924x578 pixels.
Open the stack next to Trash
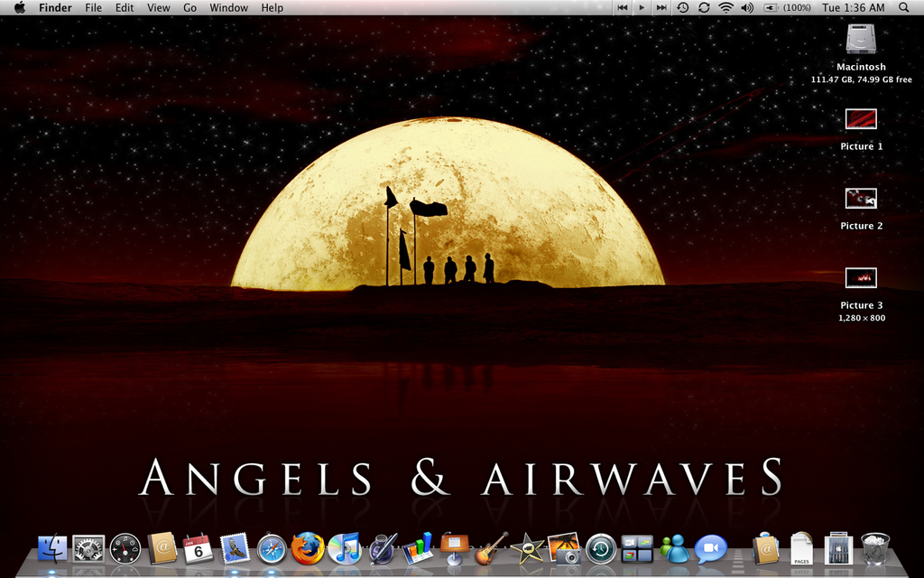coord(838,548)
